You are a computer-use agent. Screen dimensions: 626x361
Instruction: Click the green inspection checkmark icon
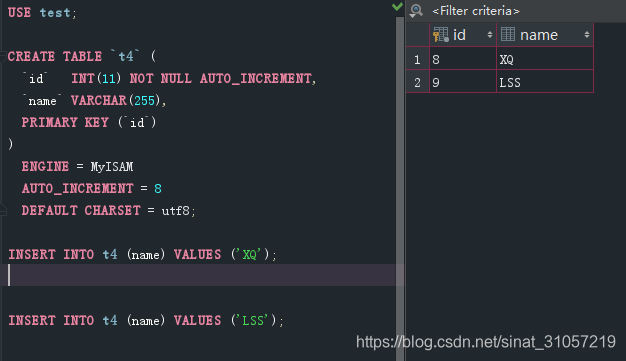397,6
